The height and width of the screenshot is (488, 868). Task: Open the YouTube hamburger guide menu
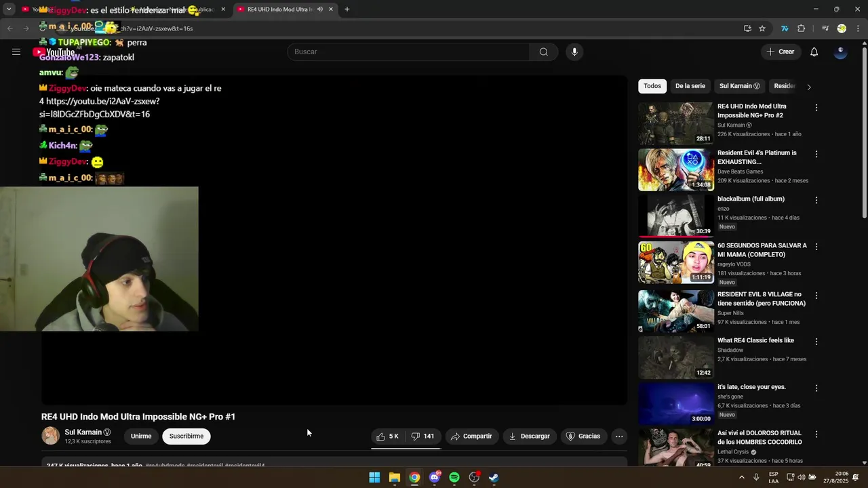click(16, 52)
